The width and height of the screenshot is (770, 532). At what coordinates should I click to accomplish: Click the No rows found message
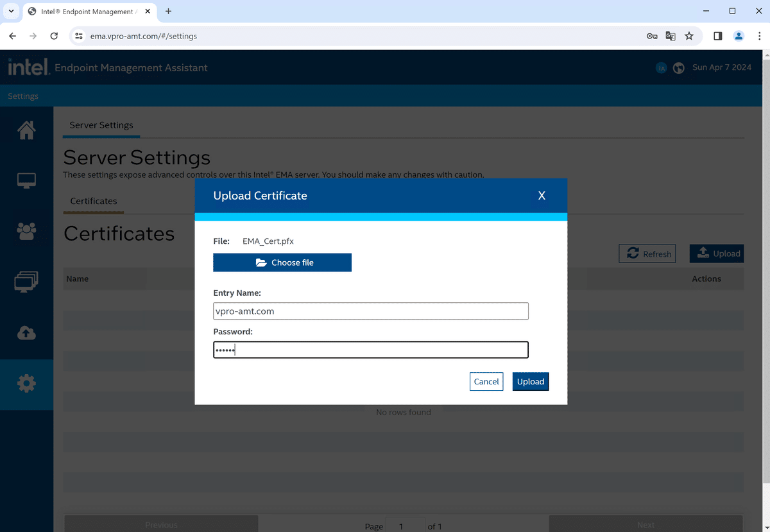pos(404,412)
